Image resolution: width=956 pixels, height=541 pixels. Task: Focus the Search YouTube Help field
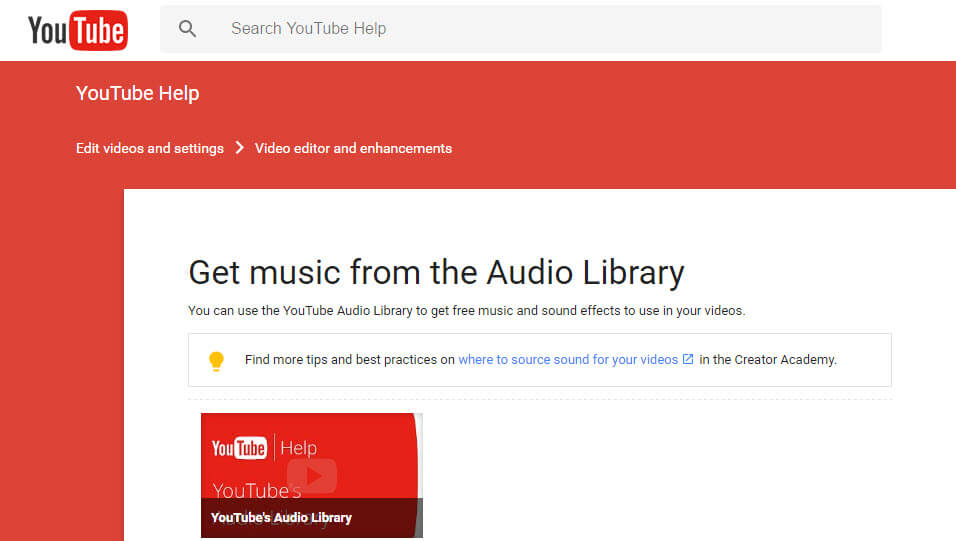[x=521, y=29]
